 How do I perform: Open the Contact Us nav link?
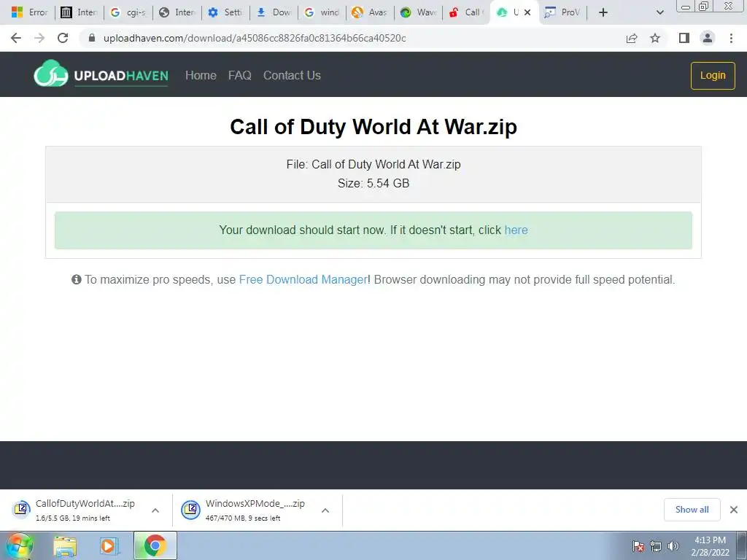[x=292, y=75]
